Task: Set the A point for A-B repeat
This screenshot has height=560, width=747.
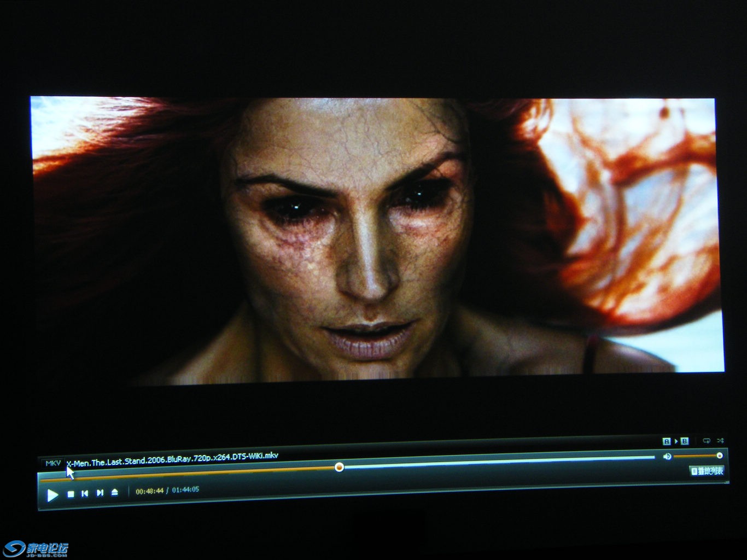Action: coord(667,441)
